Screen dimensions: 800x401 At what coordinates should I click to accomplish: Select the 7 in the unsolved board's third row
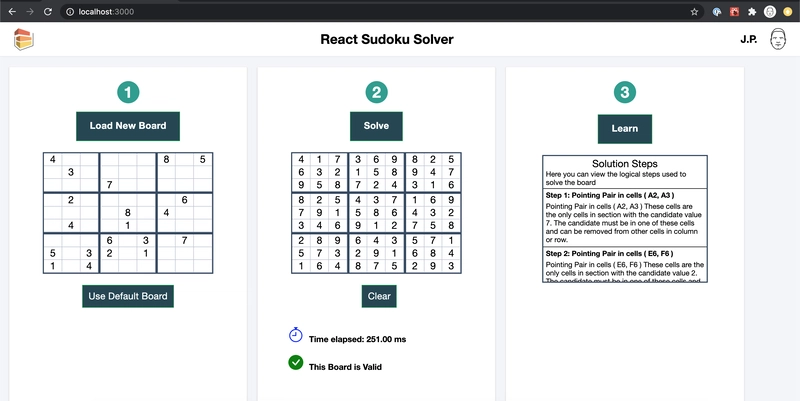[x=109, y=184]
